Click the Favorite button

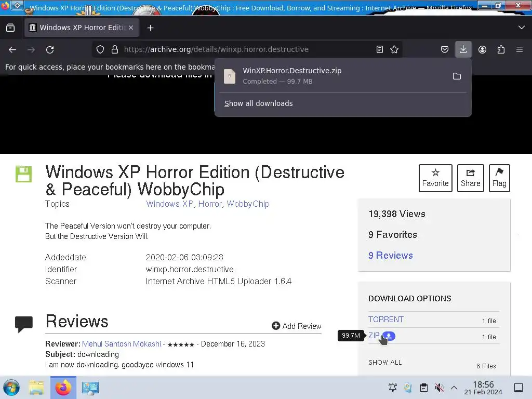(x=435, y=178)
